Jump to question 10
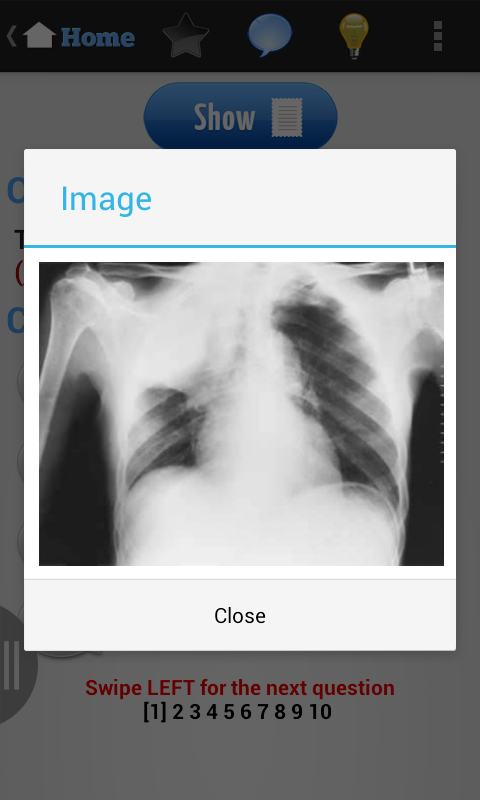The image size is (480, 800). (320, 712)
